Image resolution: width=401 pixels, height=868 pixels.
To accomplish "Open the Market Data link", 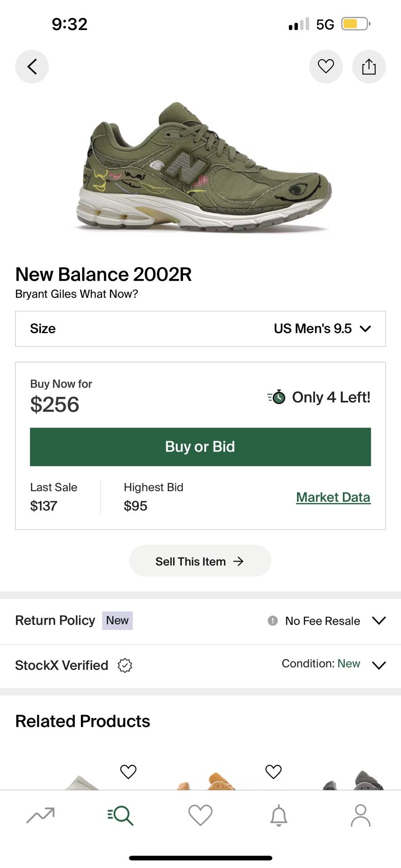I will (333, 497).
